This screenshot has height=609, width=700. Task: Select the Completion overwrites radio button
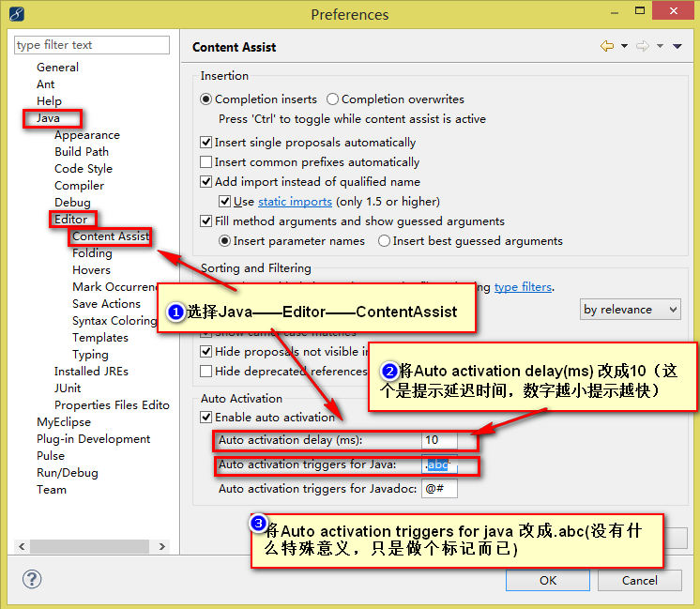pos(332,99)
